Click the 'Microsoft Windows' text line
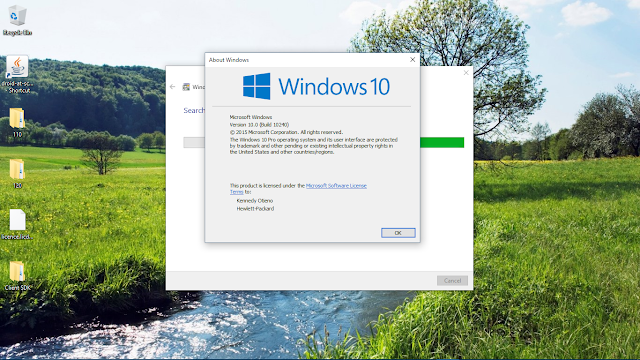The width and height of the screenshot is (640, 360). [251, 117]
